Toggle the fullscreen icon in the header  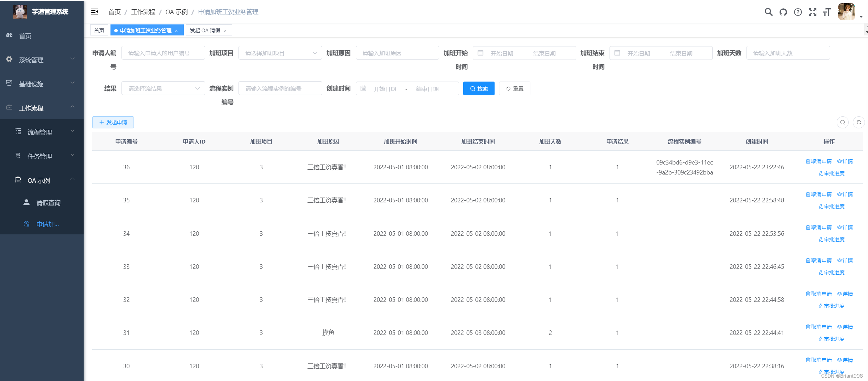tap(812, 12)
